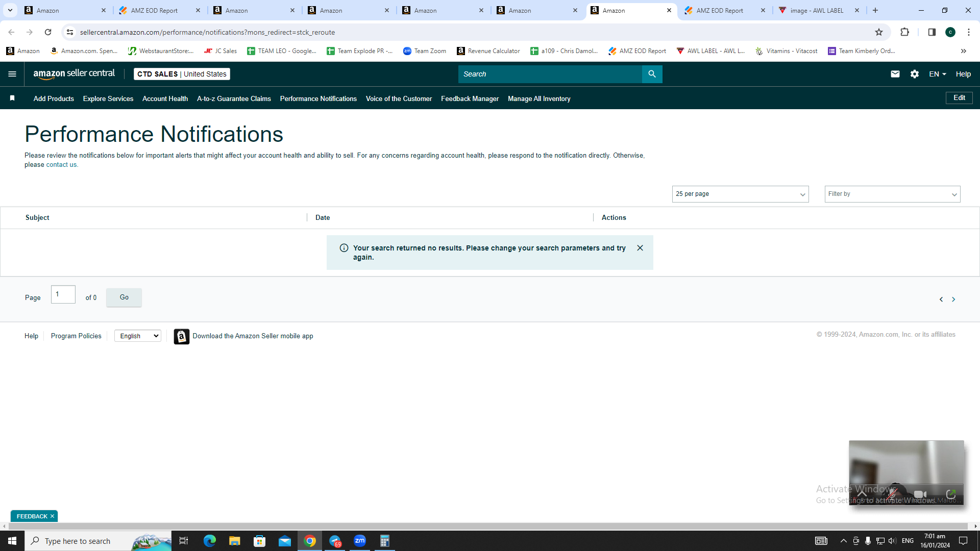Open the Team Zoom bookmark
The height and width of the screenshot is (551, 980).
[425, 51]
